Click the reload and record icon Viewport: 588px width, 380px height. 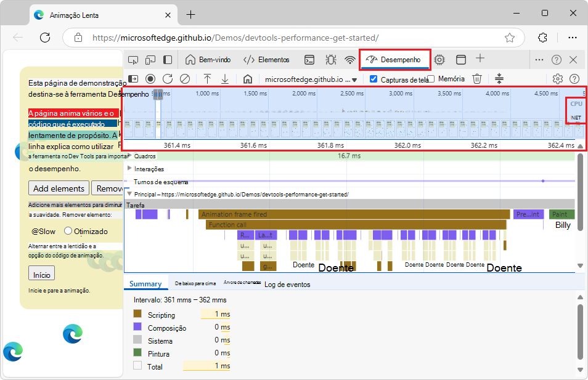(168, 79)
